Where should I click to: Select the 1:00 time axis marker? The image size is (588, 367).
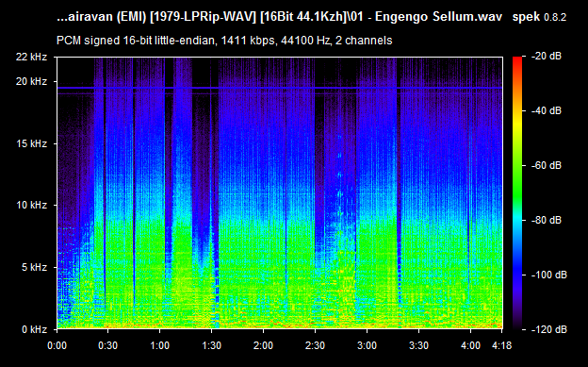(x=160, y=345)
